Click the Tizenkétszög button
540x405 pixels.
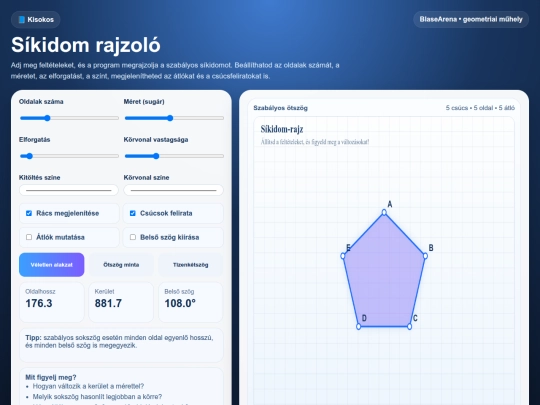(190, 265)
